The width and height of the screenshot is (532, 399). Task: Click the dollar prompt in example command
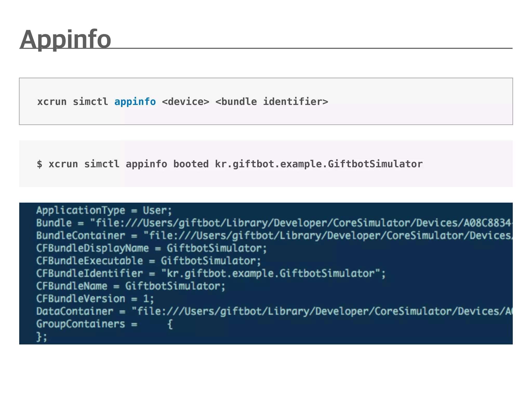point(39,164)
